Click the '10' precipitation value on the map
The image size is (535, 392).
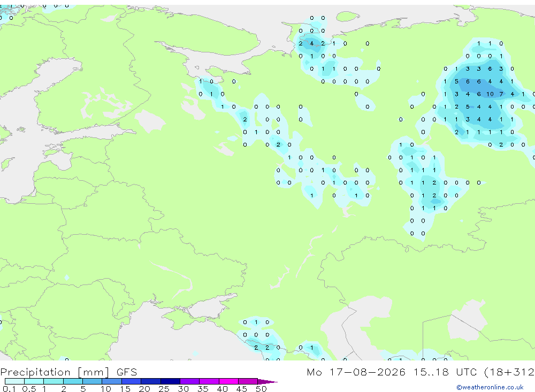click(490, 94)
